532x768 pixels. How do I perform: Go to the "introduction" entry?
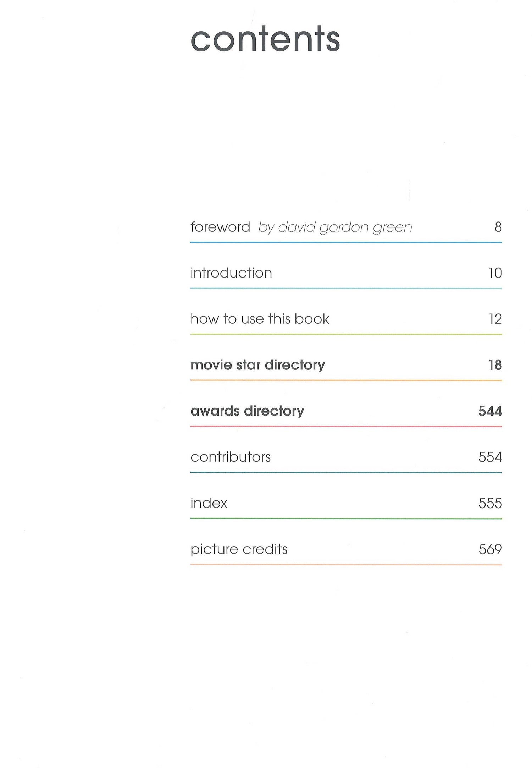pyautogui.click(x=231, y=273)
